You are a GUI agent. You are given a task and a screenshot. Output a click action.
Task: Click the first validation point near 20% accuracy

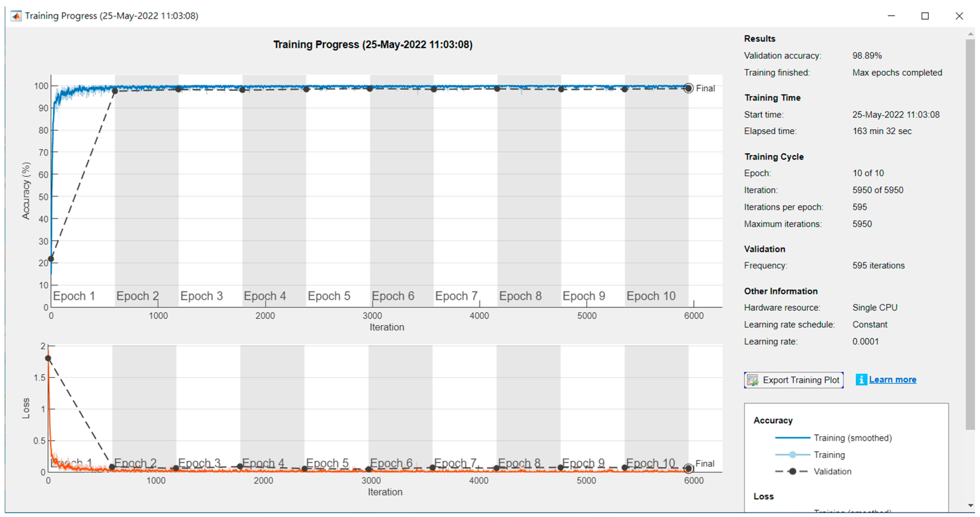[51, 259]
